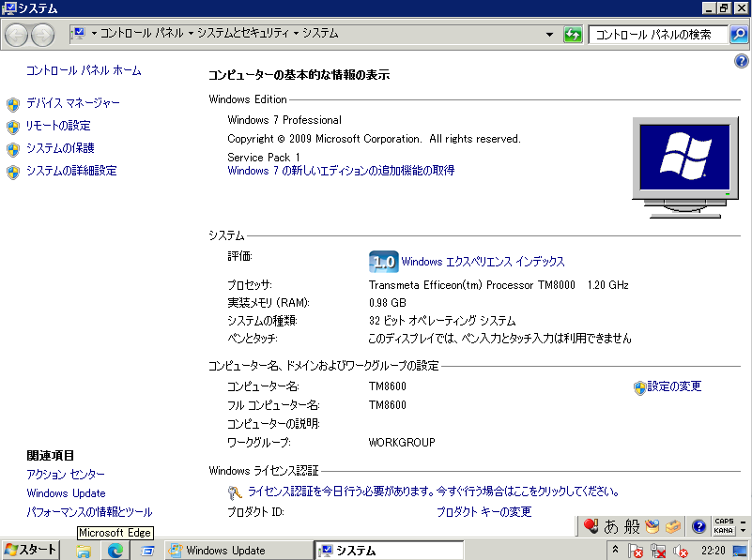Switch to the Windows Update taskbar window
Viewport: 752px width, 560px height.
click(239, 551)
